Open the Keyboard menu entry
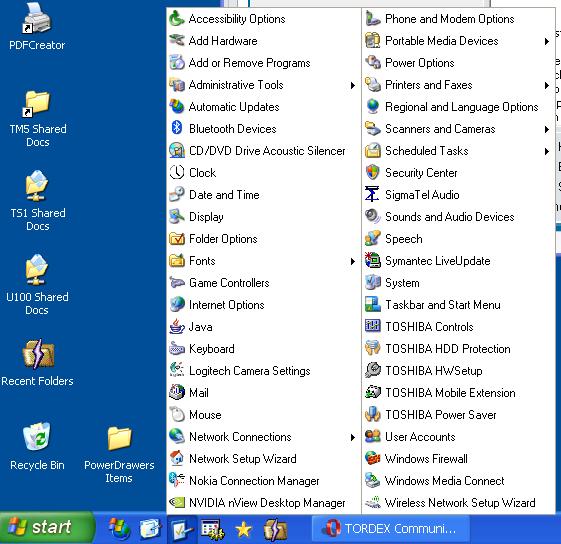561x544 pixels. tap(263, 349)
